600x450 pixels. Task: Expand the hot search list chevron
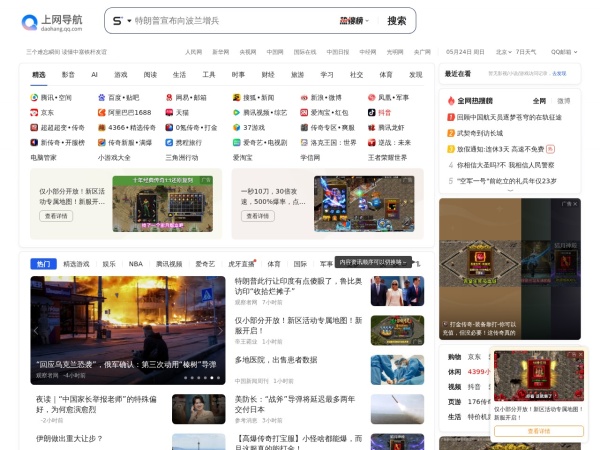tap(510, 190)
